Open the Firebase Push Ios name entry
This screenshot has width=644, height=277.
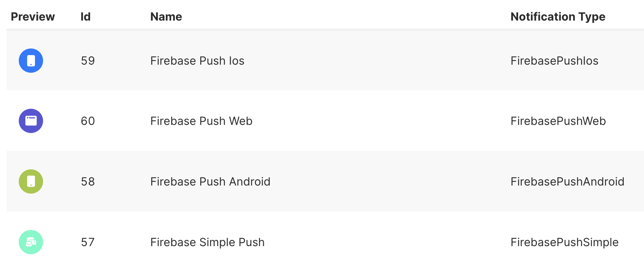click(197, 61)
